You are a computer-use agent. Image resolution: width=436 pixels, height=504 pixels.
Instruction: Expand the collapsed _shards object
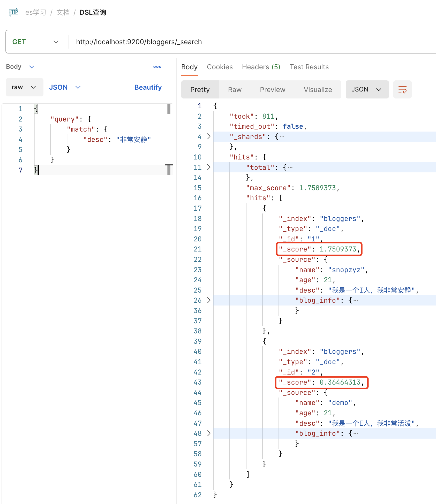pyautogui.click(x=209, y=136)
